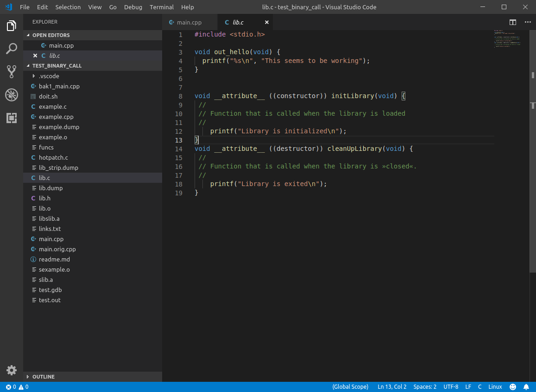The width and height of the screenshot is (536, 392).
Task: Switch to the main.cpp tab
Action: coord(189,22)
